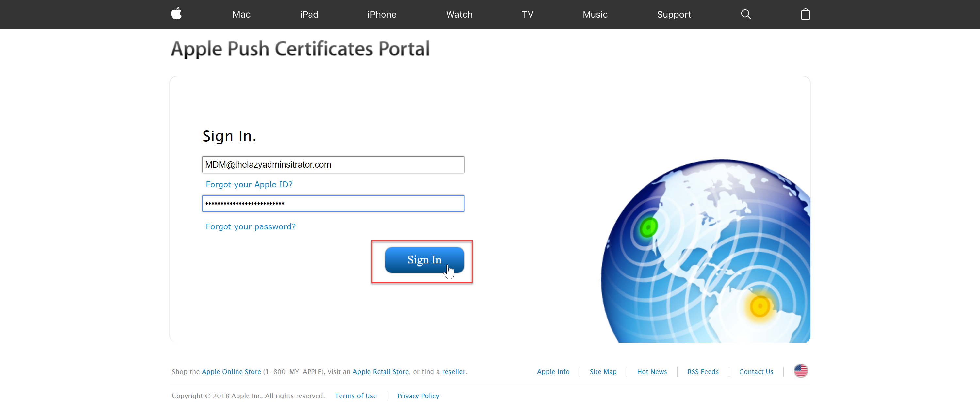
Task: Follow Forgot your password link
Action: coord(250,226)
